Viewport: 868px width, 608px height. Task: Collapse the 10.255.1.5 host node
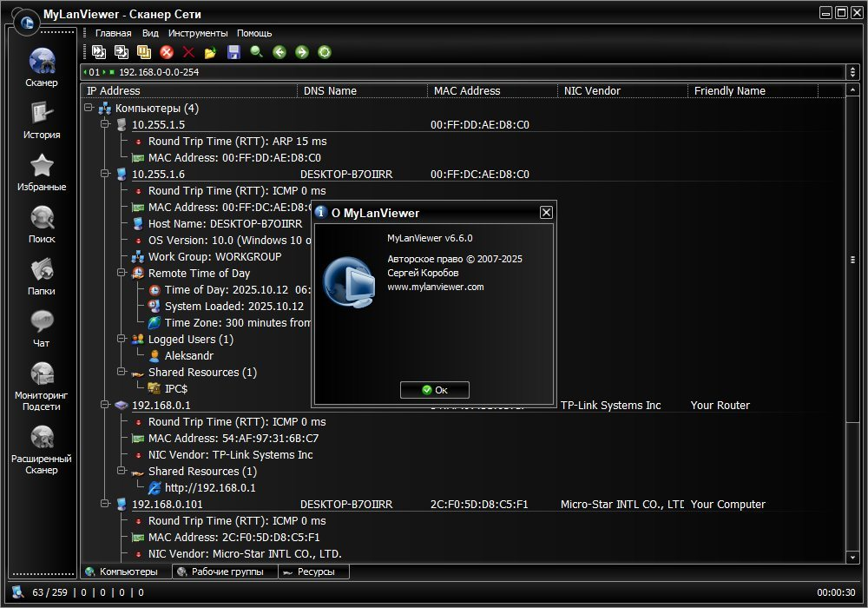(105, 124)
